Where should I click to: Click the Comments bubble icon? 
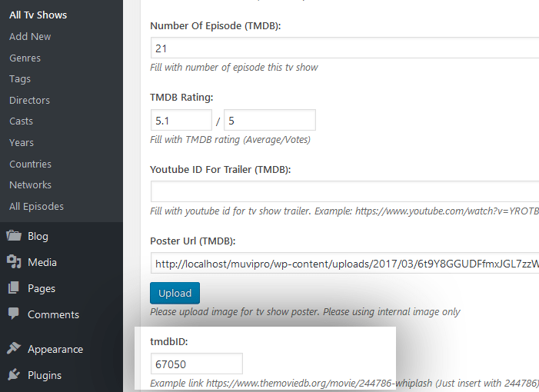(x=14, y=314)
